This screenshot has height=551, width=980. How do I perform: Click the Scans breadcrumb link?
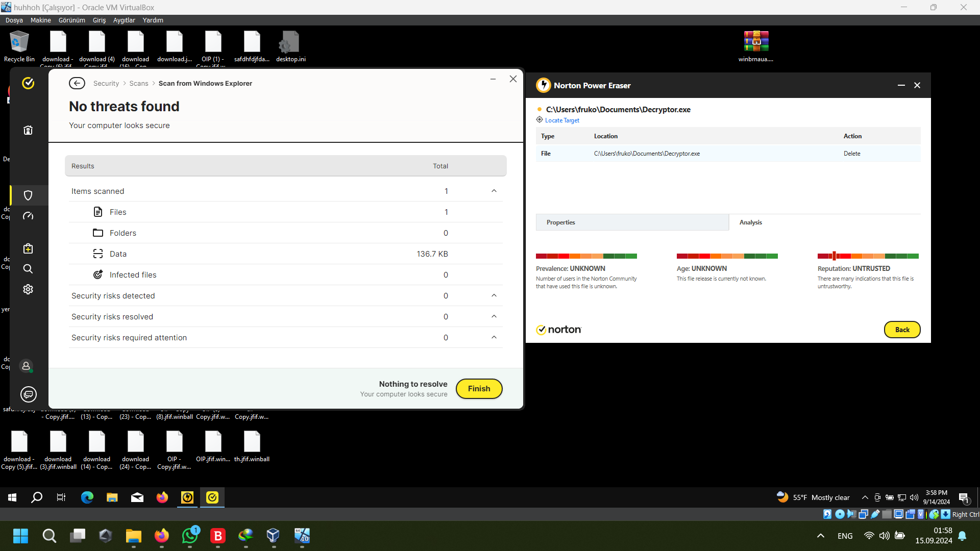tap(139, 84)
